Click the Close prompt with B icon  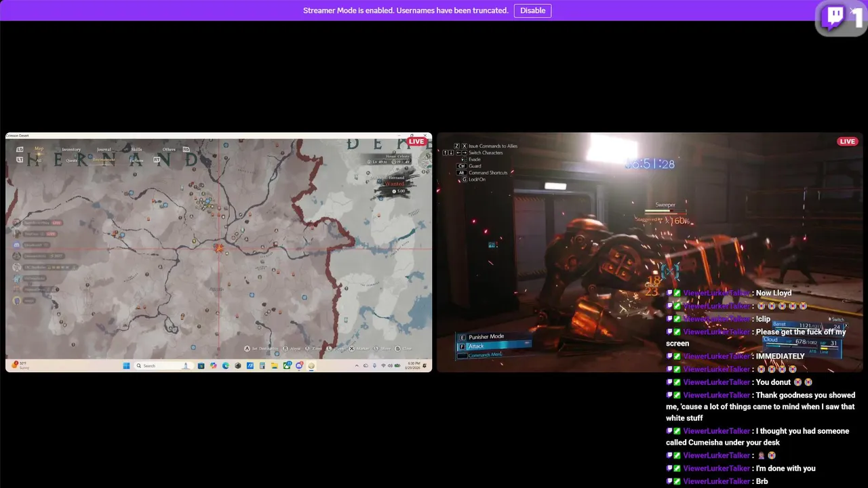click(x=403, y=348)
